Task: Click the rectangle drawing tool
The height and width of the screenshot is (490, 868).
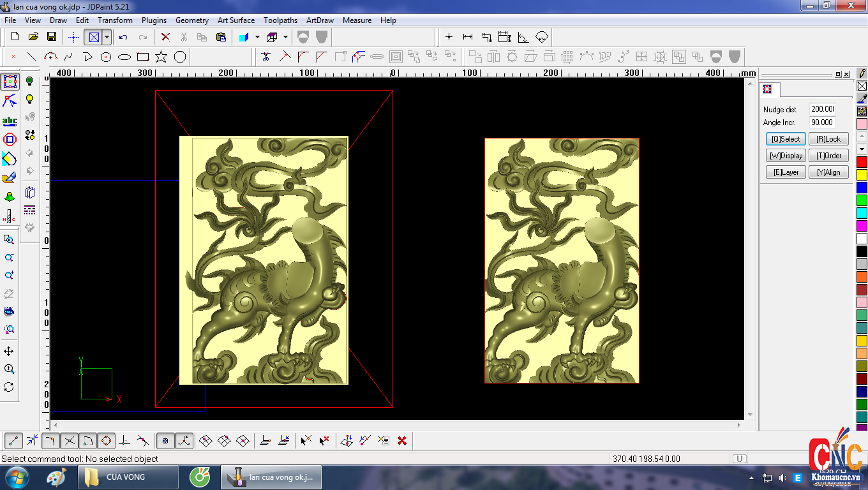Action: click(x=142, y=57)
